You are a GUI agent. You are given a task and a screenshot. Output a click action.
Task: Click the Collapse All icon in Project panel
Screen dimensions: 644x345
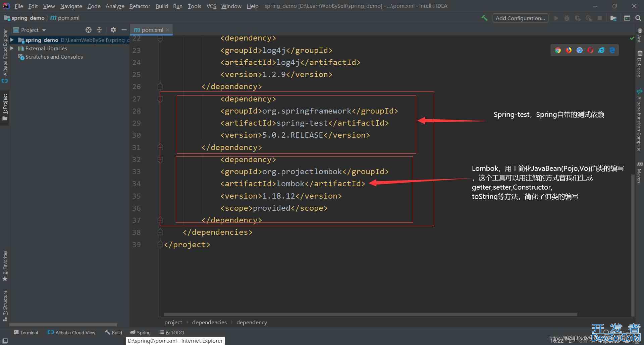(99, 30)
